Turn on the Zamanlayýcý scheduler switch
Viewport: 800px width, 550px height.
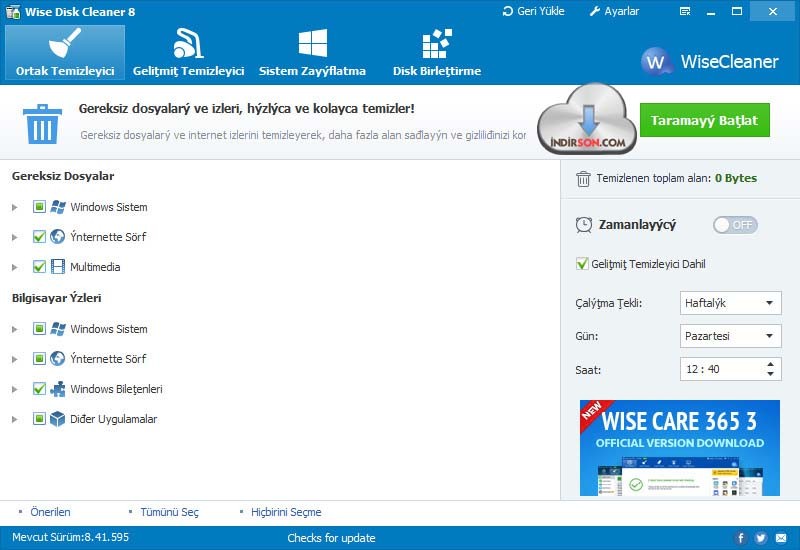click(735, 225)
